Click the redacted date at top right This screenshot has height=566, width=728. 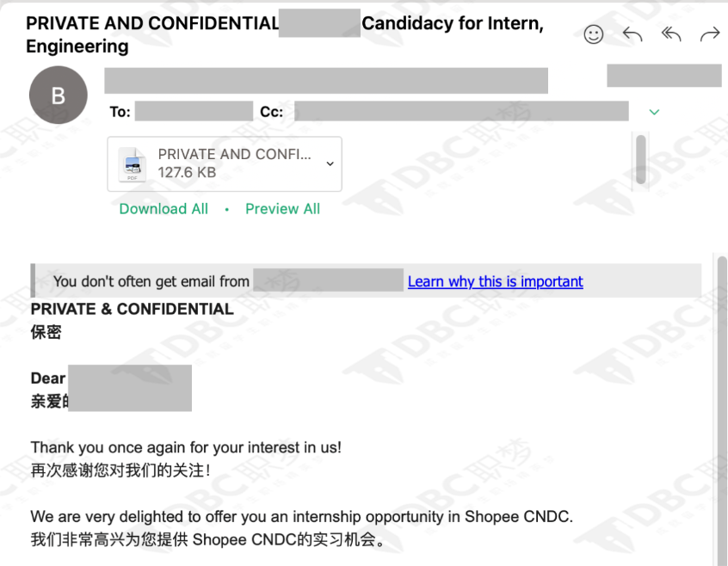pyautogui.click(x=664, y=76)
